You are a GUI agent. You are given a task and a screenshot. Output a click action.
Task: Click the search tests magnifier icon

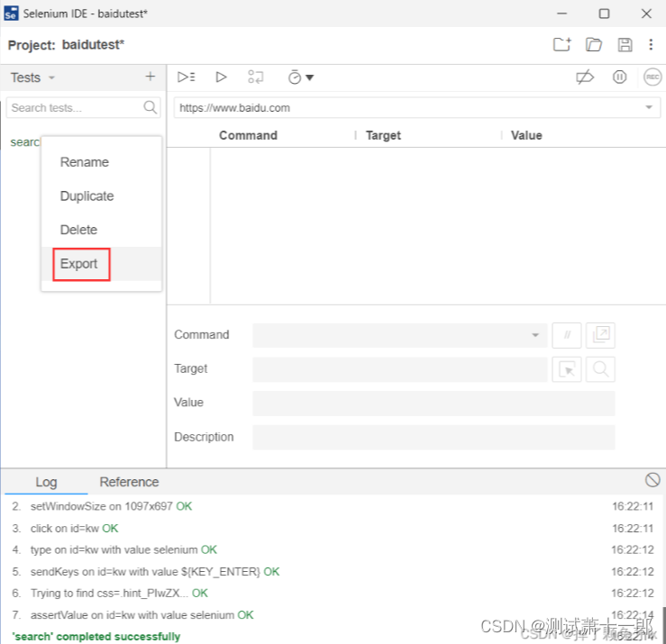(150, 107)
